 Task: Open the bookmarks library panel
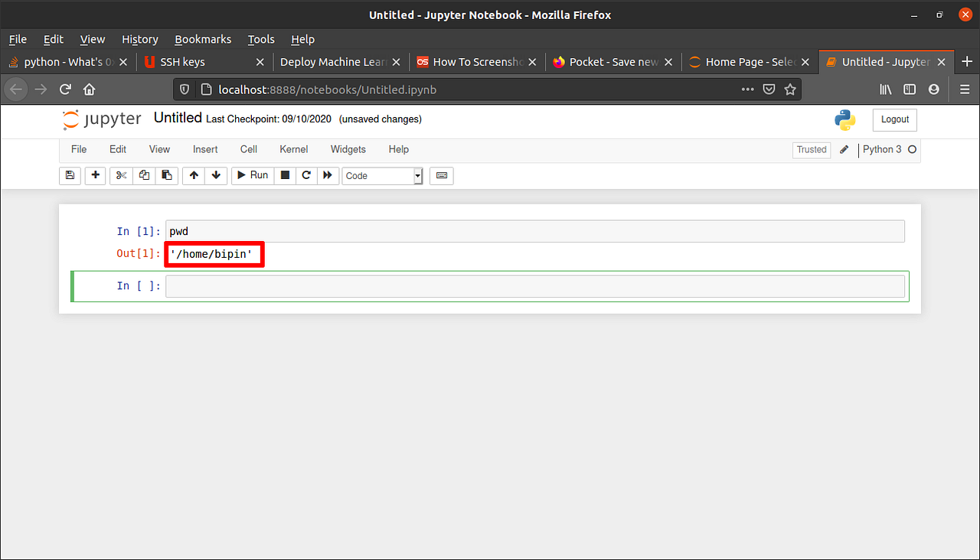[885, 89]
